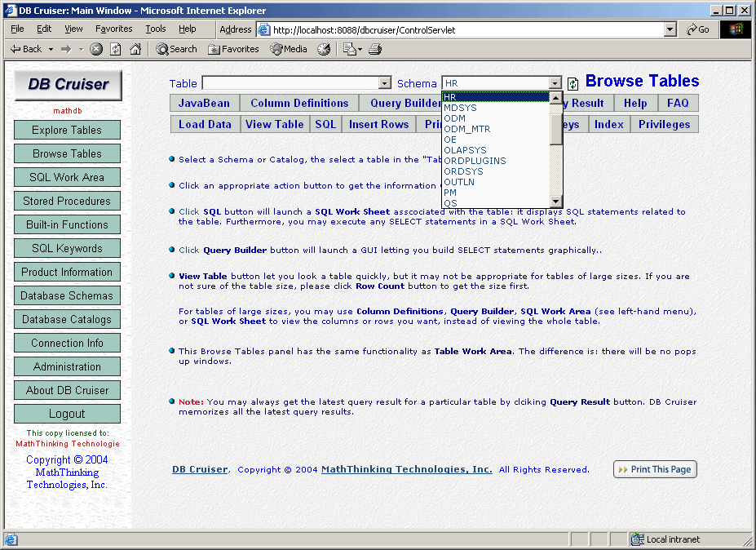Refresh the page using toolbar icon
The image size is (756, 550).
[x=116, y=49]
